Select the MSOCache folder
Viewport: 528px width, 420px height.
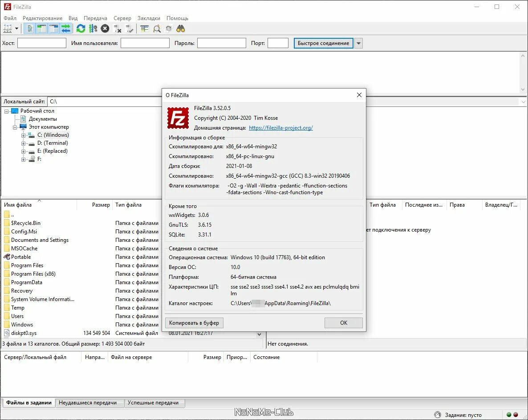point(24,248)
